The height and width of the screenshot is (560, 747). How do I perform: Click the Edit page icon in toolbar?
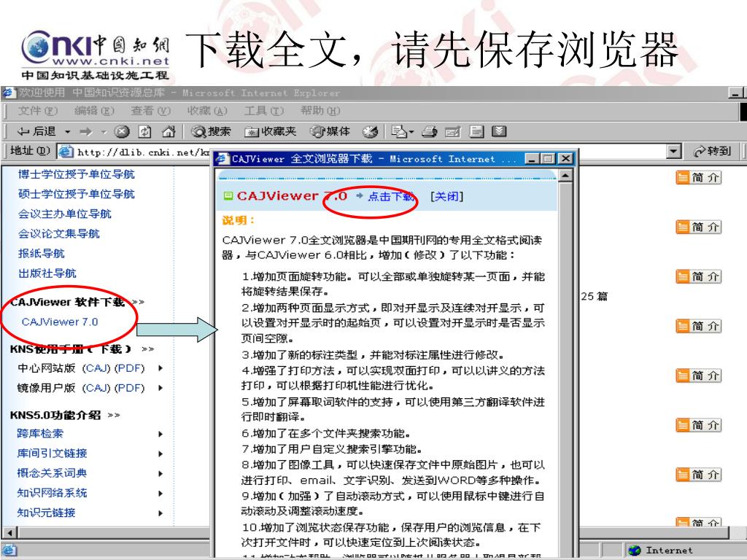point(452,131)
